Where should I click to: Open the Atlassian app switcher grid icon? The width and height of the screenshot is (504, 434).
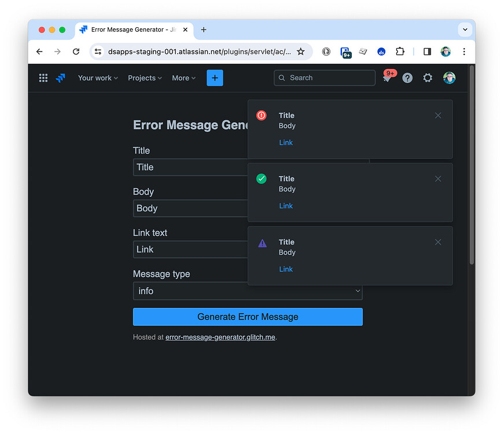(43, 78)
